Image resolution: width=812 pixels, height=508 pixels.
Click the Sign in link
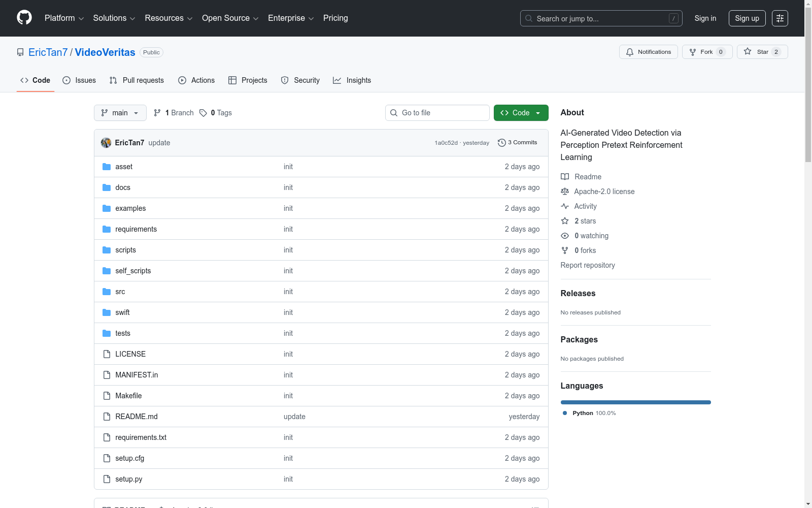(x=705, y=18)
